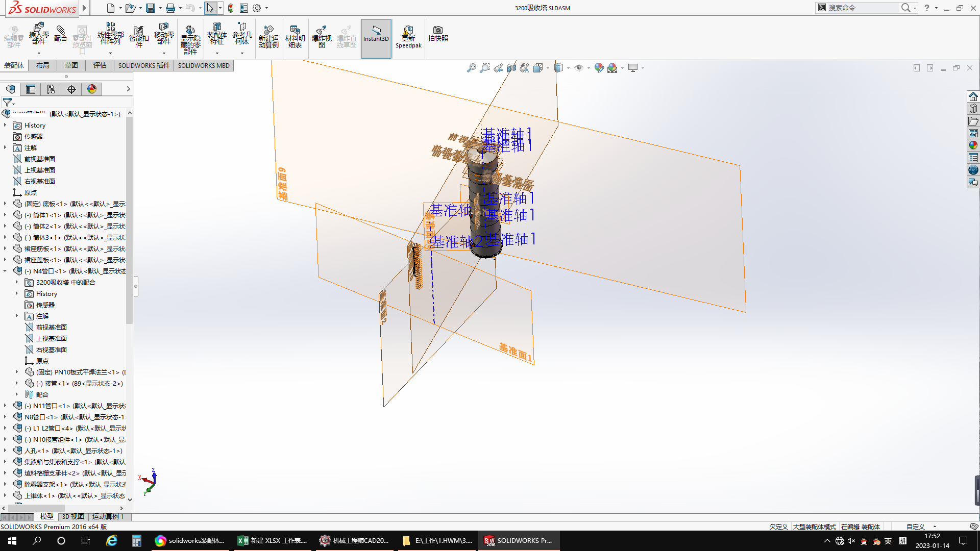
Task: Click Insert Components tool (插入零部件)
Action: 39,34
